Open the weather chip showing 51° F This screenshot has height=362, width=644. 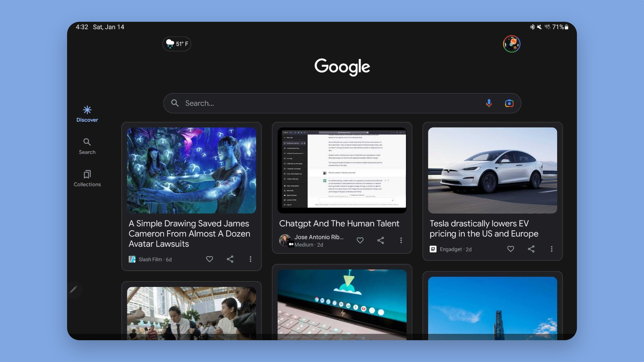pos(177,44)
